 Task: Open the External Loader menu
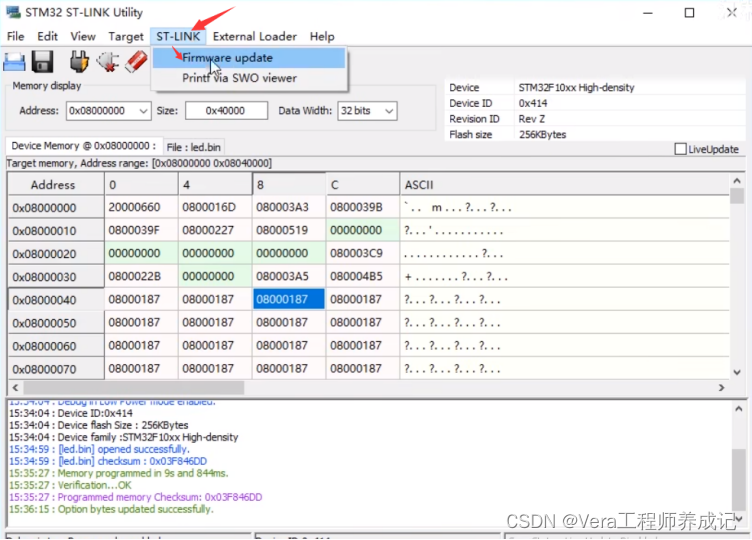click(255, 36)
